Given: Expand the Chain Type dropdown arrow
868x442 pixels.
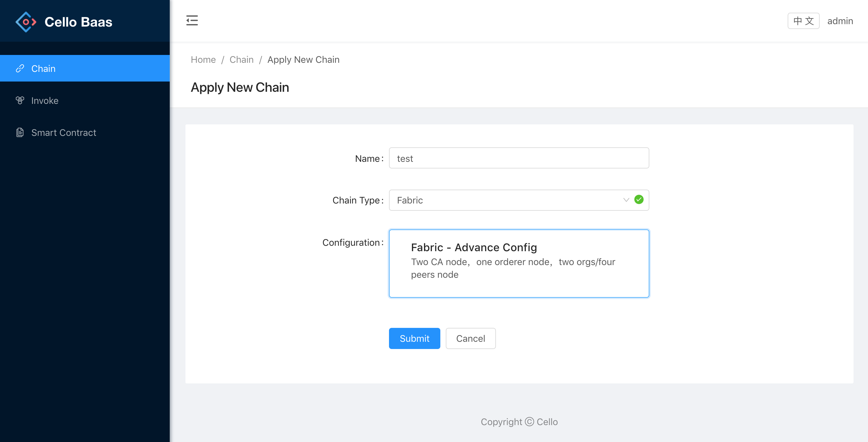Looking at the screenshot, I should 626,200.
